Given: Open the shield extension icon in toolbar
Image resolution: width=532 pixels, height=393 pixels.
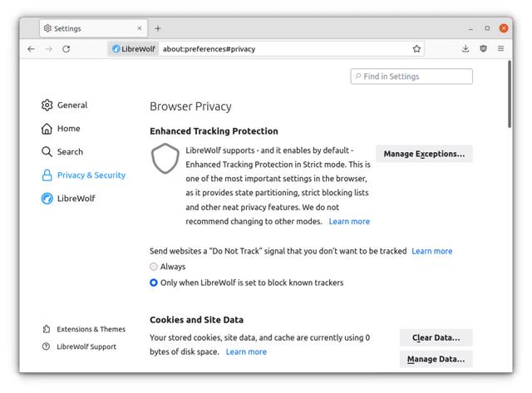Looking at the screenshot, I should 483,48.
